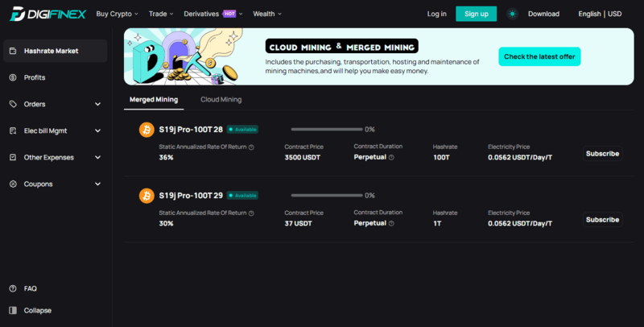Click the 1T hashrate value
Screen dimensions: 644x327
(437, 223)
